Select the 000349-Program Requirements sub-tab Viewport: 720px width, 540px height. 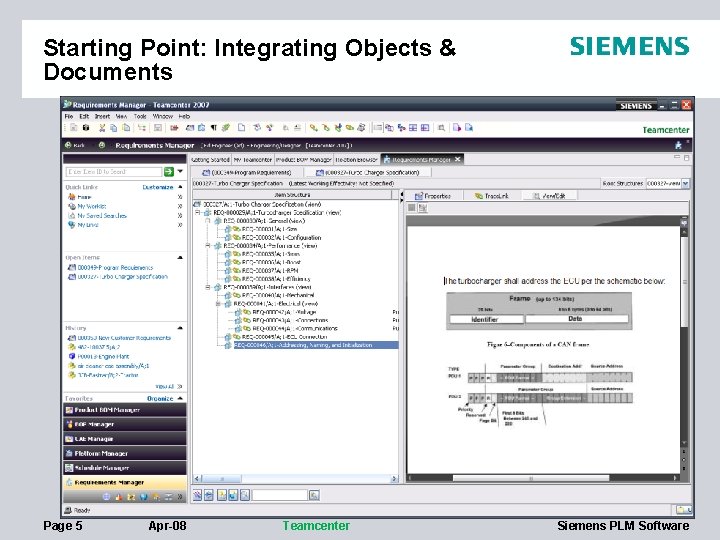click(x=247, y=173)
